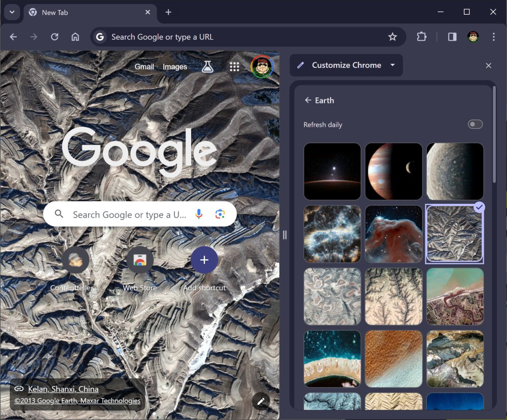
Task: Open the Google apps grid
Action: pyautogui.click(x=234, y=66)
